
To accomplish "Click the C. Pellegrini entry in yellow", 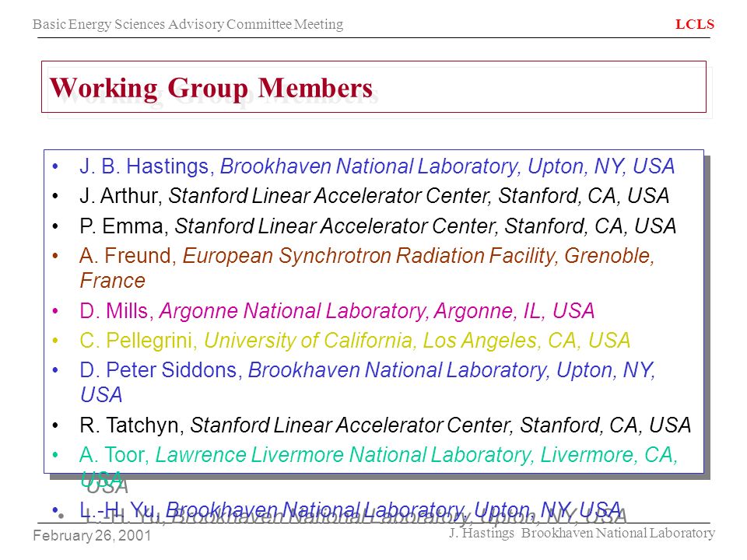I will pyautogui.click(x=355, y=341).
